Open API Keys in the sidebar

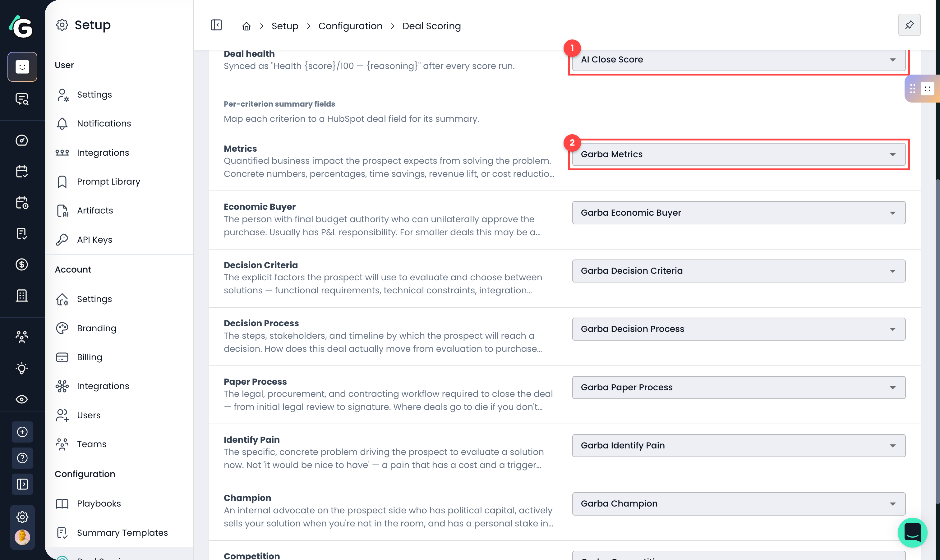point(119,240)
